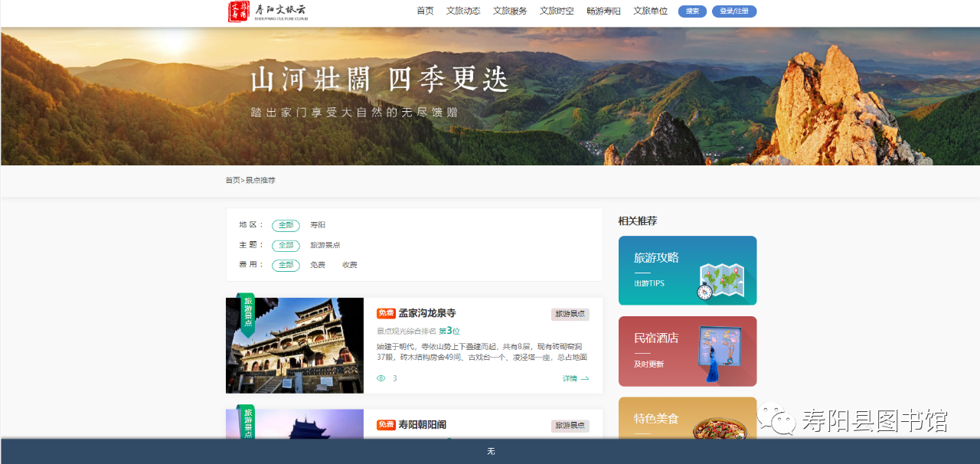Select 全部 in the 地区 filter
The height and width of the screenshot is (464, 980).
tap(286, 225)
